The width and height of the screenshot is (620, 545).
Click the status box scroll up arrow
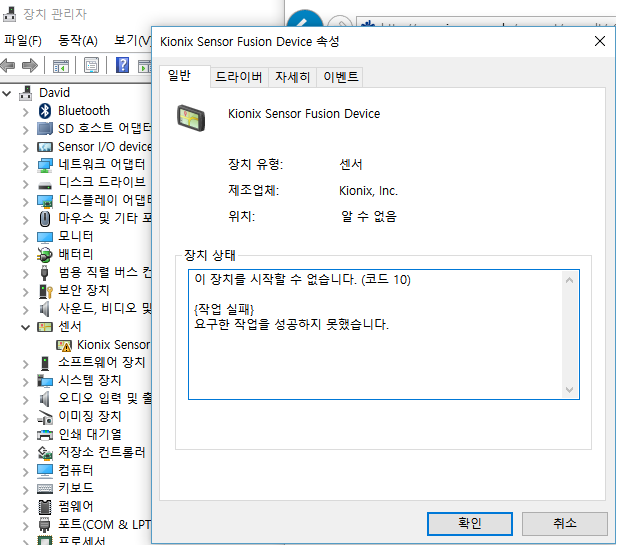(x=569, y=280)
